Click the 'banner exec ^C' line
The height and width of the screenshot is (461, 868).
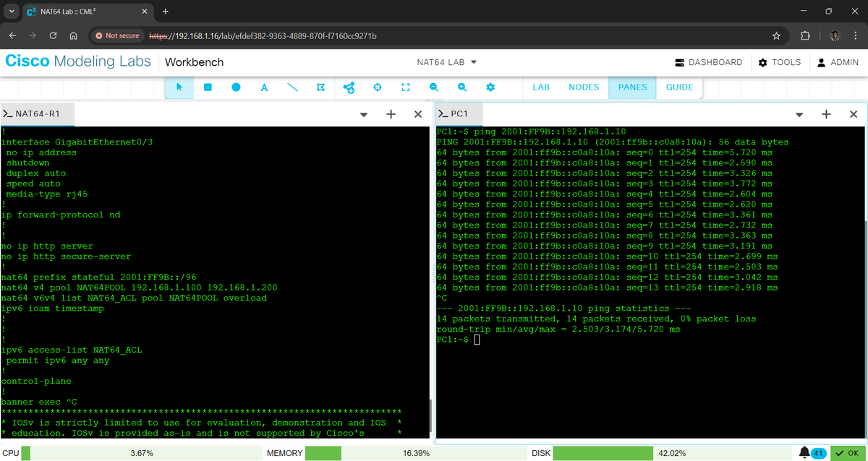click(39, 402)
